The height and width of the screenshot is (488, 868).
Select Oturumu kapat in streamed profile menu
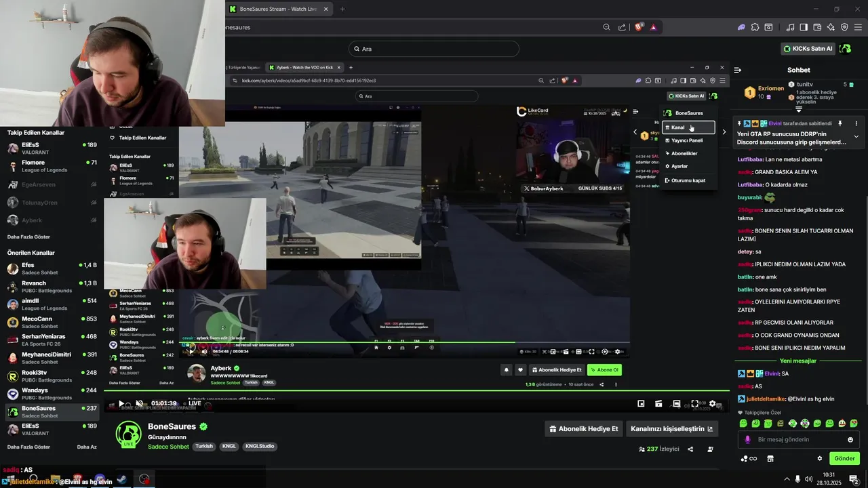pos(688,180)
